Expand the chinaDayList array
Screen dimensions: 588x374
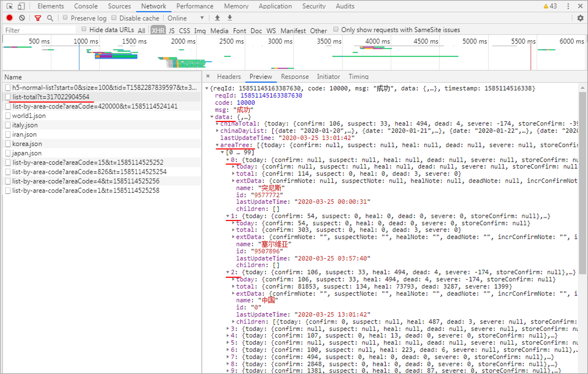[x=217, y=131]
